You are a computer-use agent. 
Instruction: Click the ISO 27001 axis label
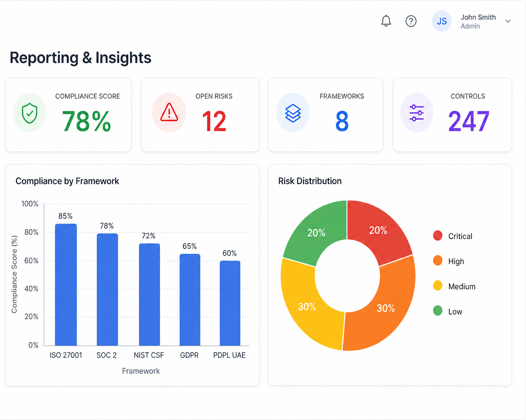pos(66,355)
